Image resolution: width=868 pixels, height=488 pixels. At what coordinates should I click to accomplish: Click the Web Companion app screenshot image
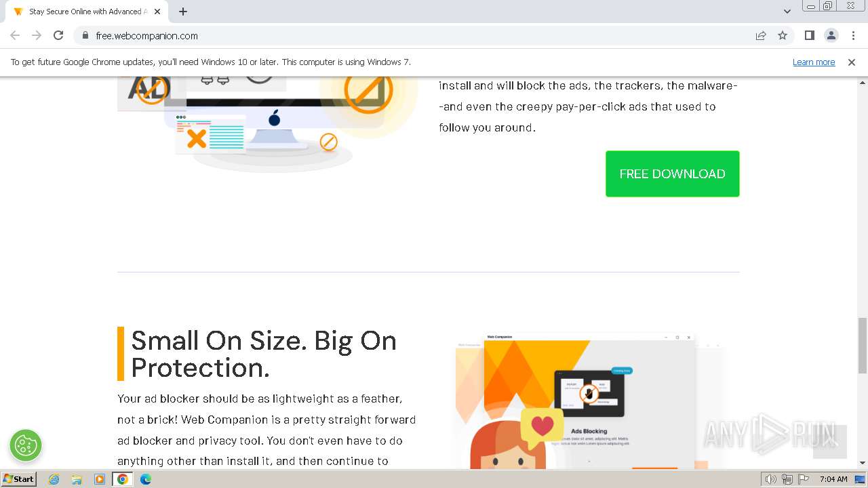click(589, 401)
